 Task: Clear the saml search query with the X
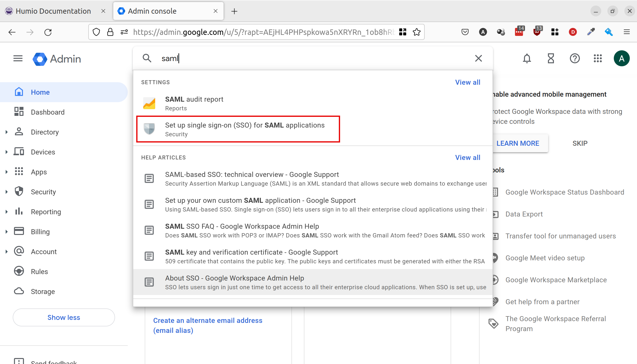[478, 58]
